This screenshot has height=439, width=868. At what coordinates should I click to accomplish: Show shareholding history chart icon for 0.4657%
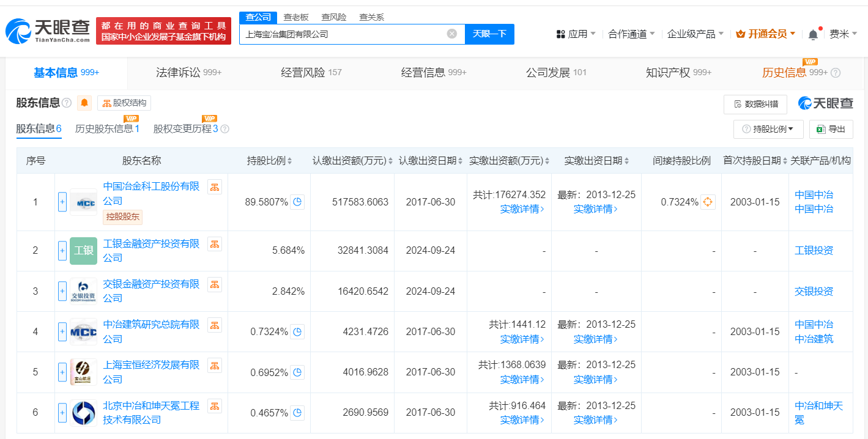[x=297, y=413]
